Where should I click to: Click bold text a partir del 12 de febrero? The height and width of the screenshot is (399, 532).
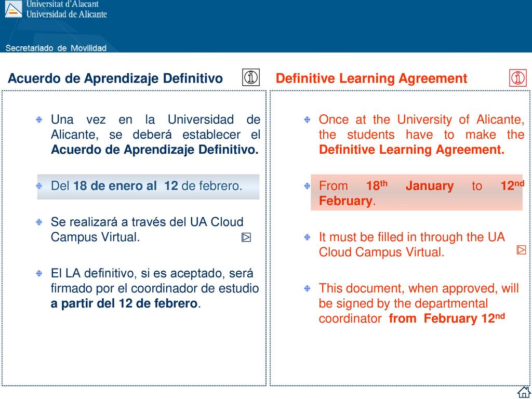point(124,303)
